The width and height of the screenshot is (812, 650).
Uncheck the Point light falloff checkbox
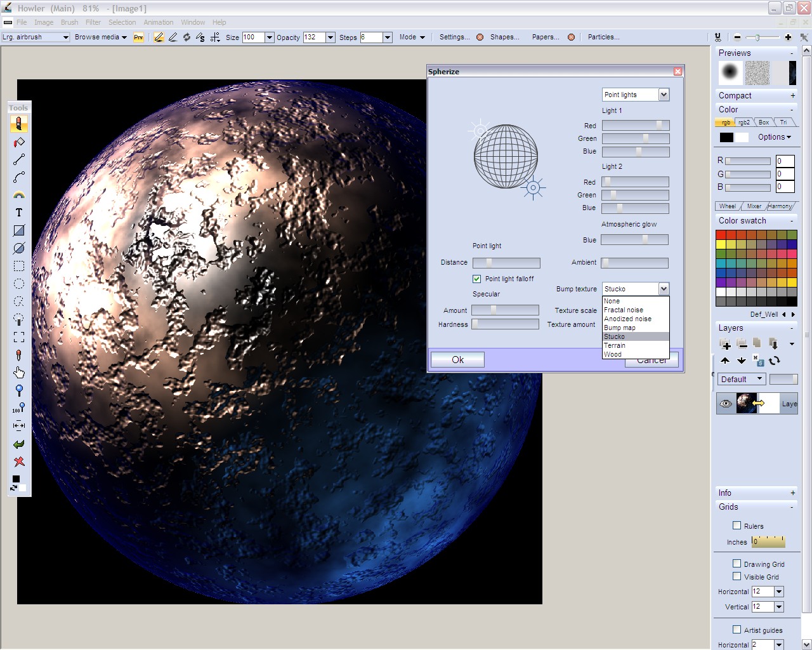[477, 279]
